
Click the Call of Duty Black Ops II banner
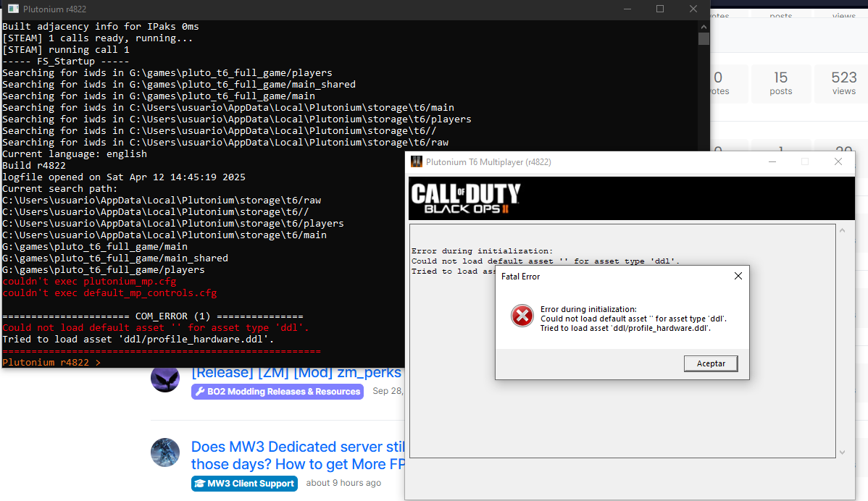[x=632, y=198]
